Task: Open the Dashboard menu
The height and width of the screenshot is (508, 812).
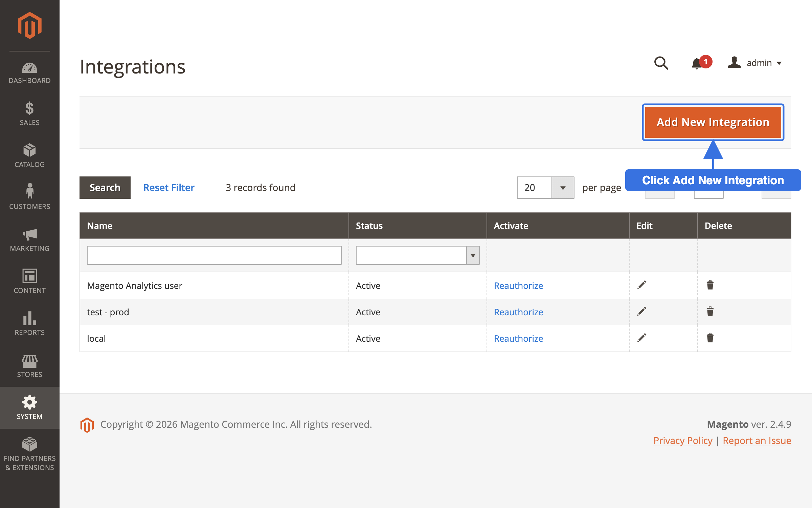Action: (30, 73)
